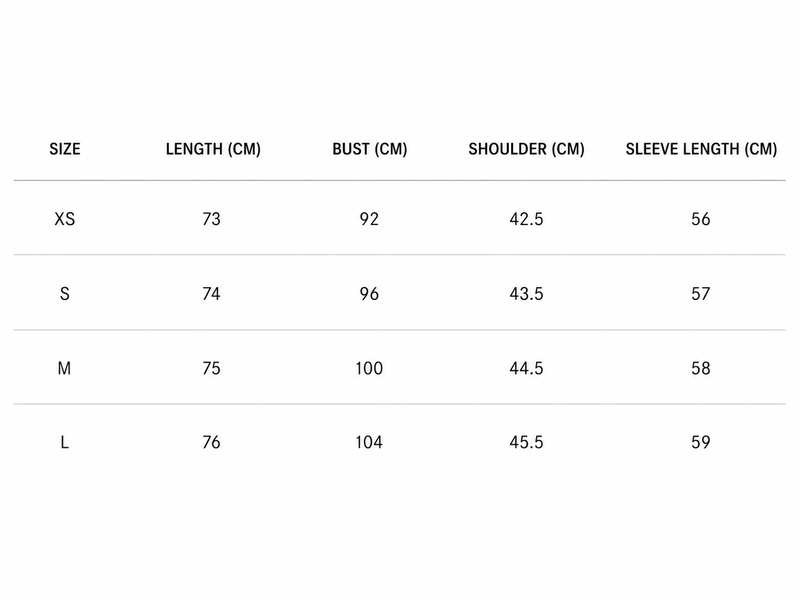
Task: Click the LENGTH (CM) column header
Action: pos(213,149)
